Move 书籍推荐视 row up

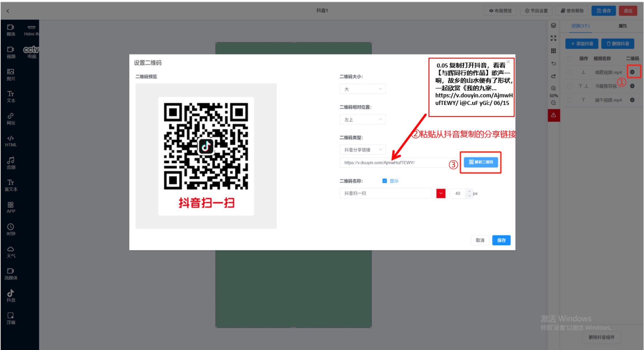click(x=580, y=86)
